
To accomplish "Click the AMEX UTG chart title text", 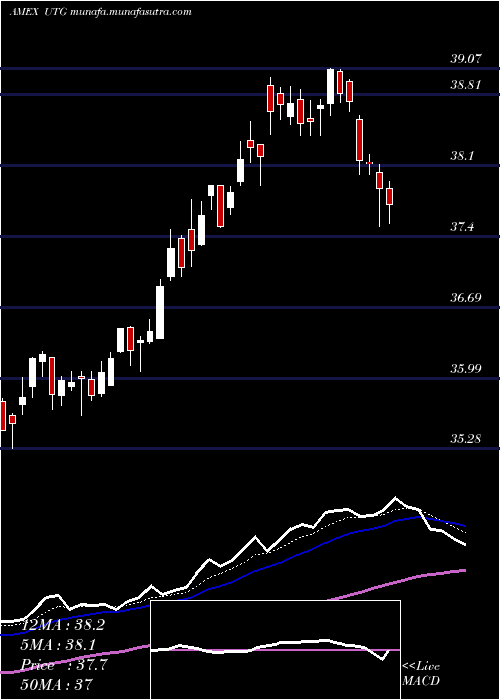I will click(x=100, y=12).
